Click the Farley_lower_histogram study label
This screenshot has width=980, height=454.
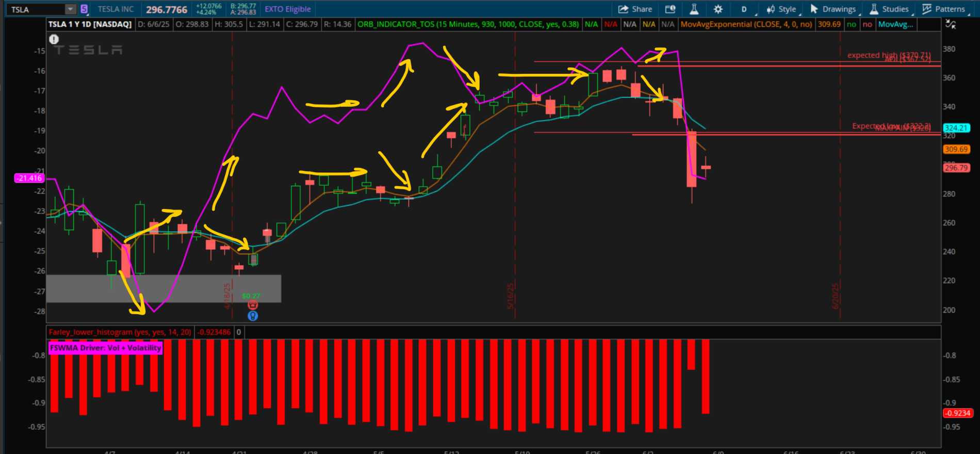pyautogui.click(x=120, y=332)
